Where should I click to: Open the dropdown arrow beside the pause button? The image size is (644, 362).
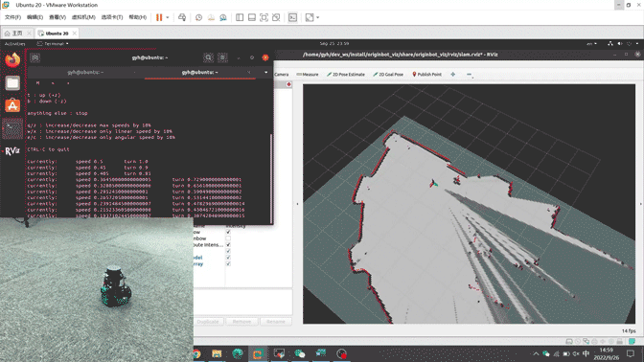coord(167,17)
